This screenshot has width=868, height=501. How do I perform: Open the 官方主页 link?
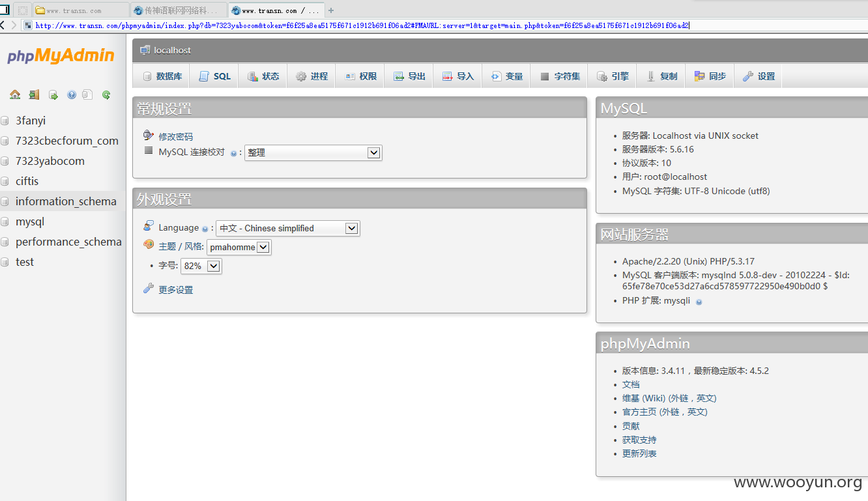click(x=665, y=412)
